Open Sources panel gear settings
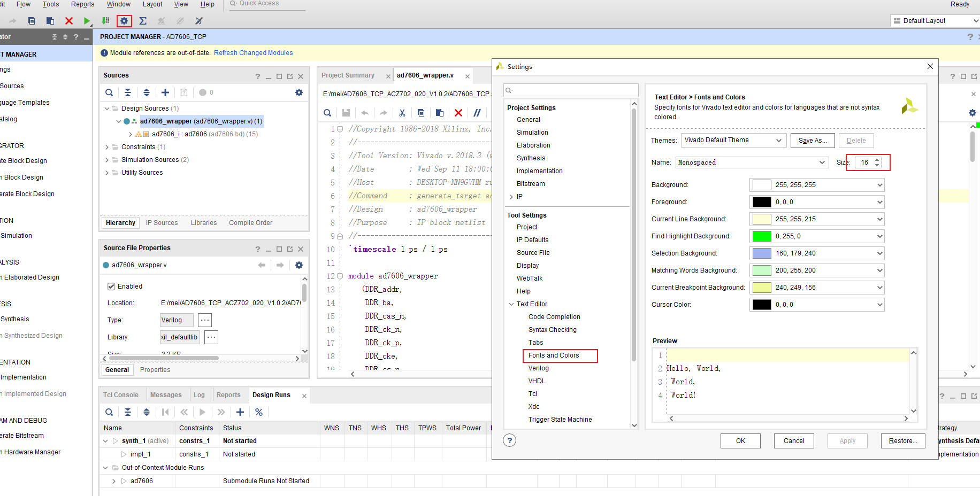The image size is (980, 496). 299,92
